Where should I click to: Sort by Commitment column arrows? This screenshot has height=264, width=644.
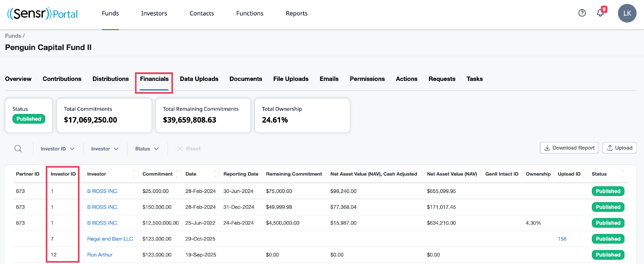[x=177, y=174]
